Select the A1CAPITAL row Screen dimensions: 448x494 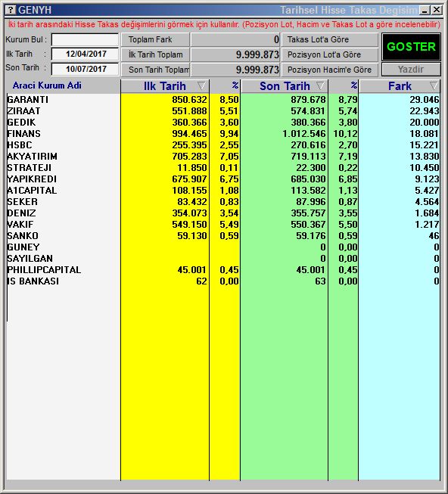(x=223, y=191)
